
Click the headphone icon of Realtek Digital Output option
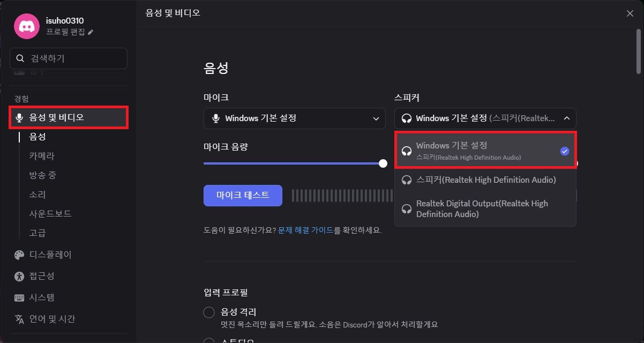pos(407,209)
